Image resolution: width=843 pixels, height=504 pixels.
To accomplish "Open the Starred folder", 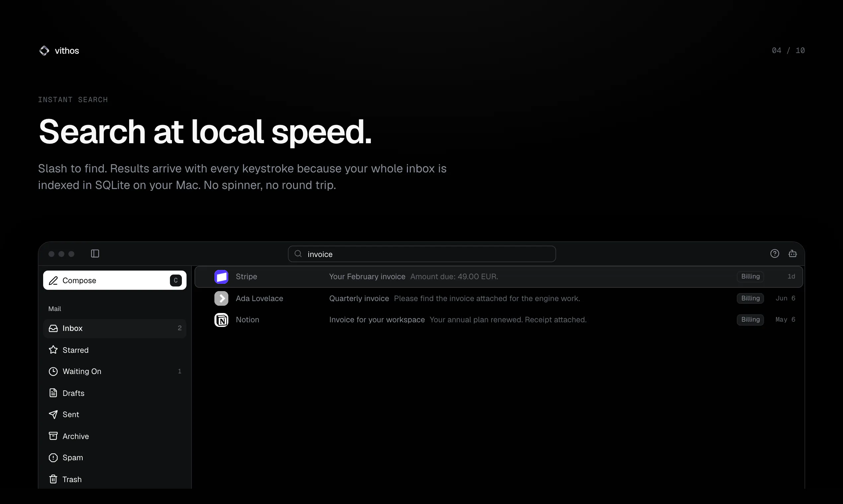I will click(115, 350).
